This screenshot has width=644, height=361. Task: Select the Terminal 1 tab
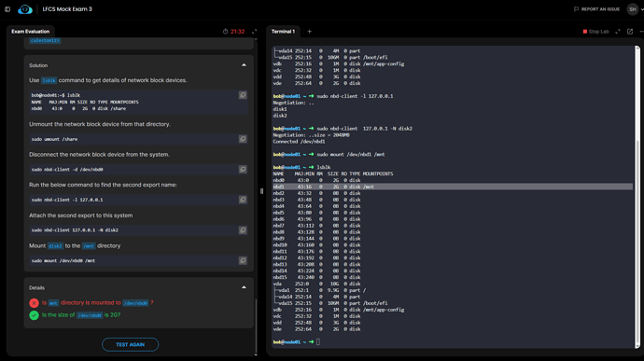click(x=283, y=32)
